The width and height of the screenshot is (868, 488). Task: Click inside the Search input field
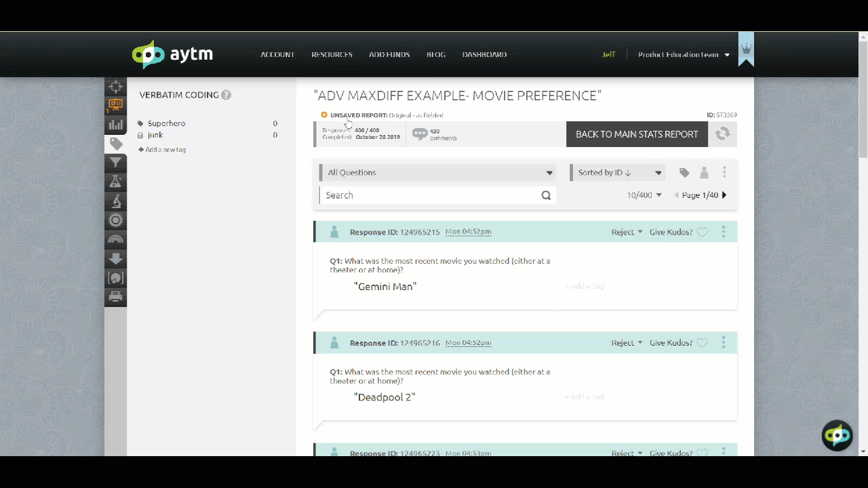coord(429,195)
